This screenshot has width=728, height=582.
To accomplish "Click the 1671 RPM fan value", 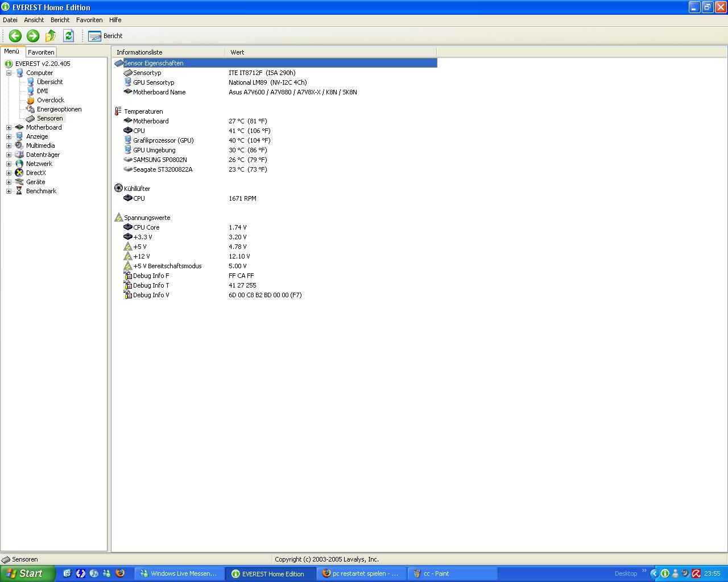I will [x=242, y=198].
